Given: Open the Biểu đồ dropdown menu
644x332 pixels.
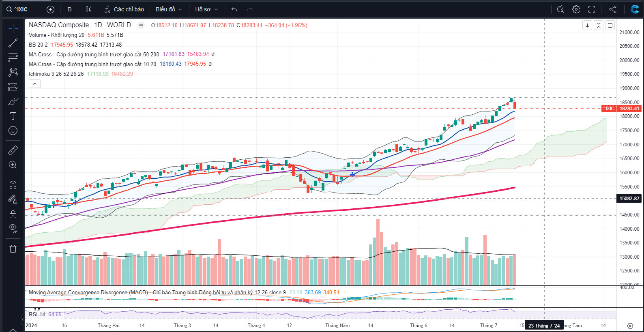Looking at the screenshot, I should pos(169,9).
